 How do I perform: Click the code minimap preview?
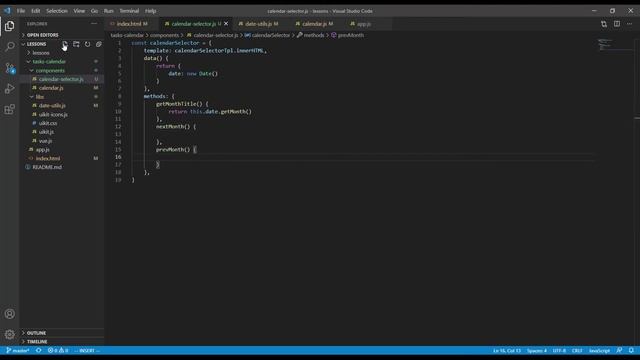605,44
